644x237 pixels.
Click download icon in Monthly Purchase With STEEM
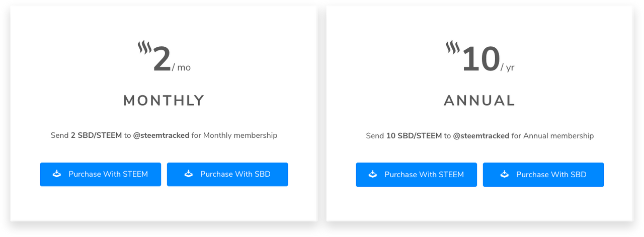pyautogui.click(x=57, y=174)
